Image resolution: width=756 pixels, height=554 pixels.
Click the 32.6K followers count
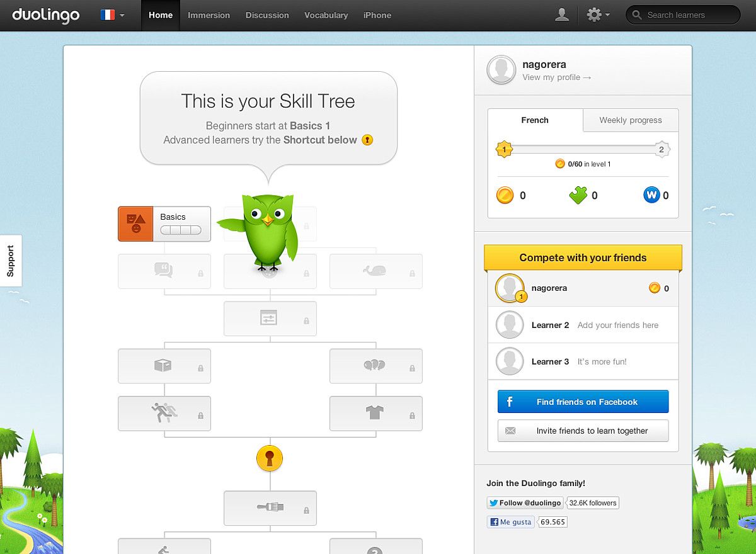593,503
